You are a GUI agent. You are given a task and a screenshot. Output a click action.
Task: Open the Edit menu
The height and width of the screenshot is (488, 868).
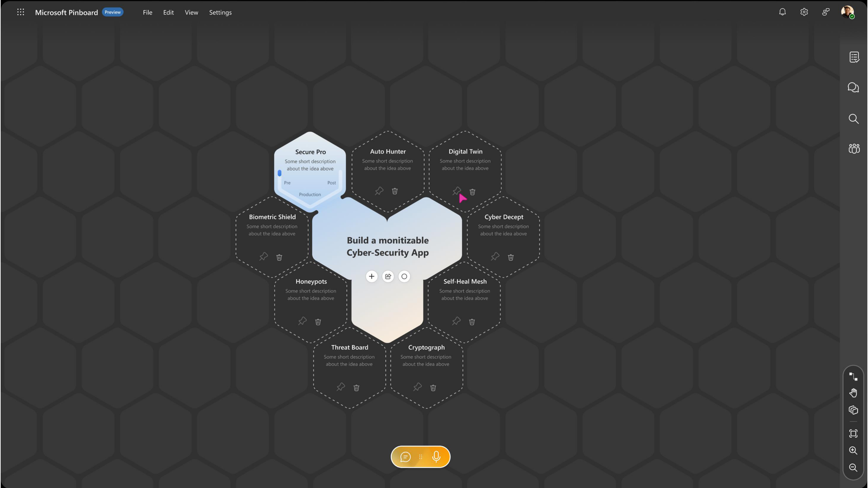[168, 12]
